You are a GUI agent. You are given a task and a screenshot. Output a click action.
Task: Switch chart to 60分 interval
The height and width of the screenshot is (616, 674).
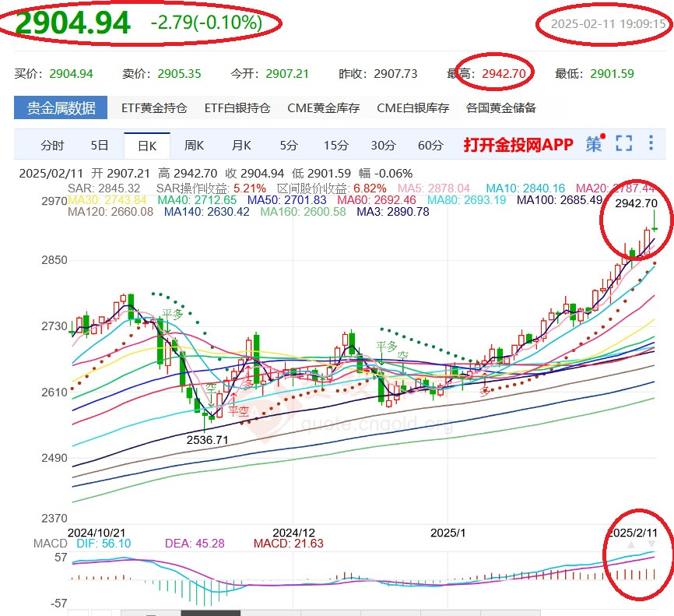(430, 146)
